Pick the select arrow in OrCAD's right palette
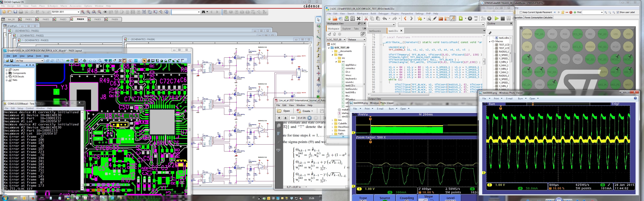 tap(318, 20)
